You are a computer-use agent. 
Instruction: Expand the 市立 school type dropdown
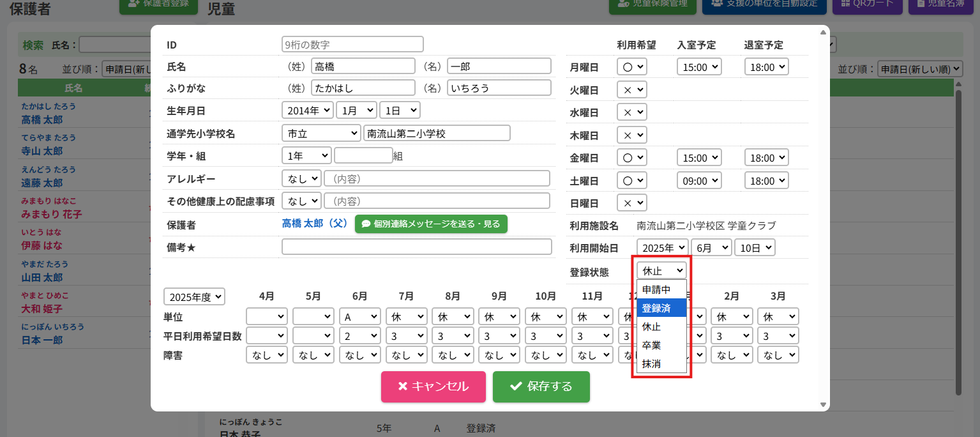320,133
